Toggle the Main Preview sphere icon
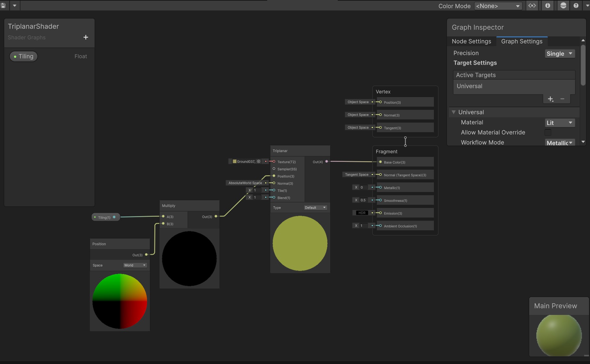 tap(563, 6)
